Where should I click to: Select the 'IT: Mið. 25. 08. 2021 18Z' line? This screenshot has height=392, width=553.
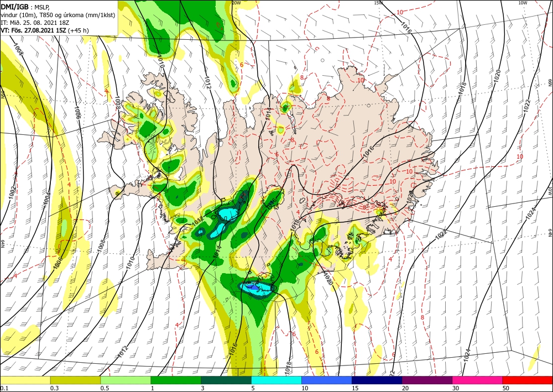pos(35,23)
